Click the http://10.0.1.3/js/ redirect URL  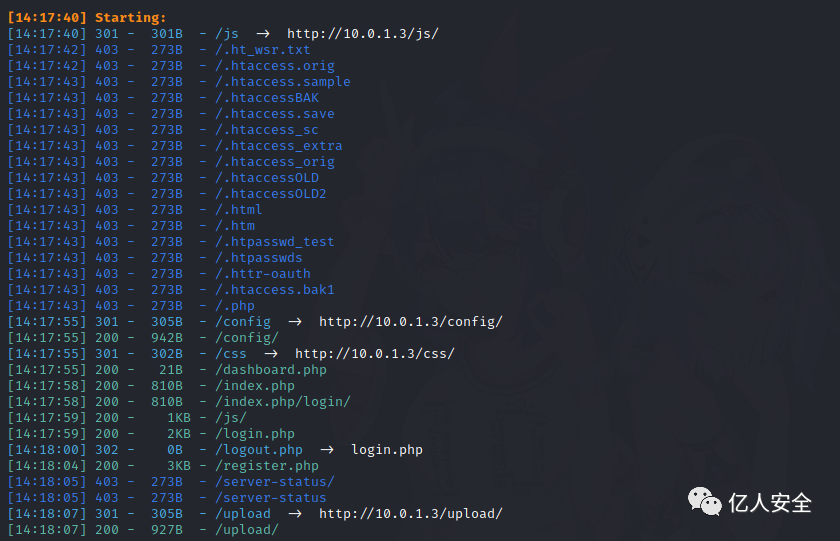pos(363,34)
